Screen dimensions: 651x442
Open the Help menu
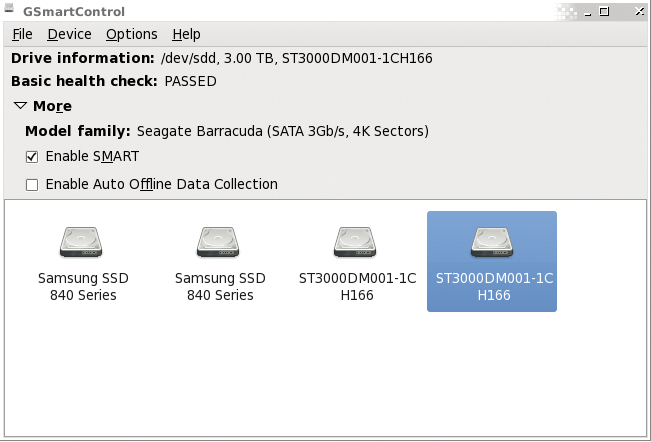[186, 34]
